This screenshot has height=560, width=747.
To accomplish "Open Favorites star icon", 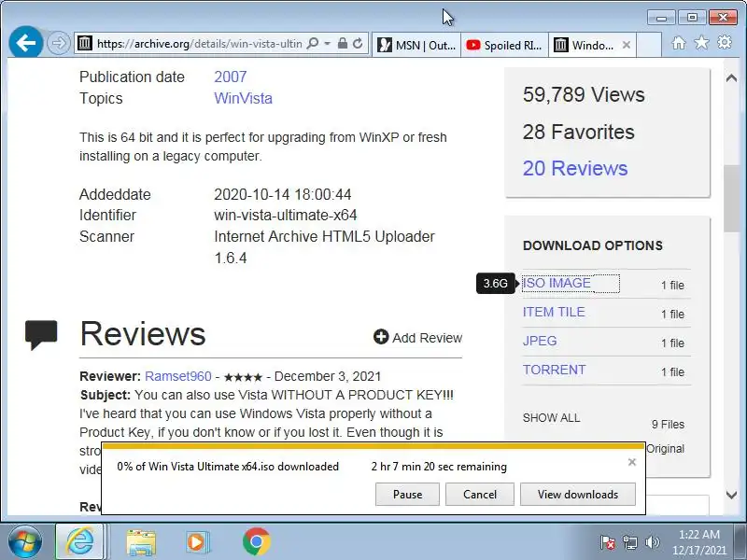I will coord(701,43).
